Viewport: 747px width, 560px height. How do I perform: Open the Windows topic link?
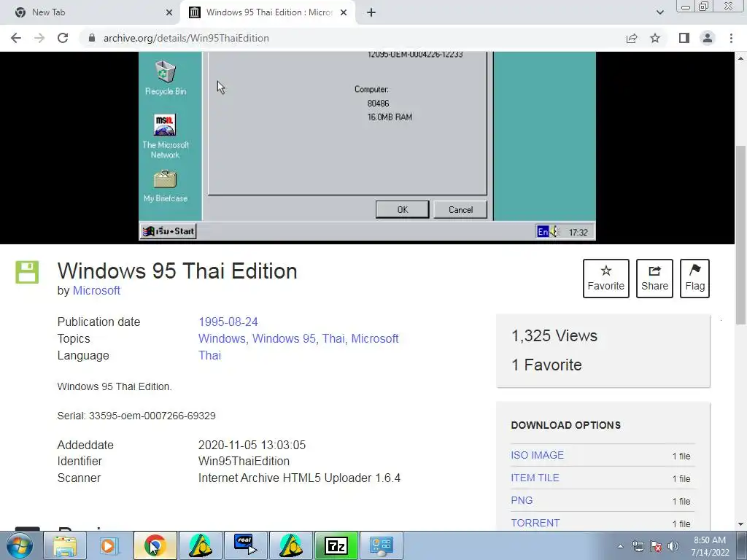pos(222,338)
